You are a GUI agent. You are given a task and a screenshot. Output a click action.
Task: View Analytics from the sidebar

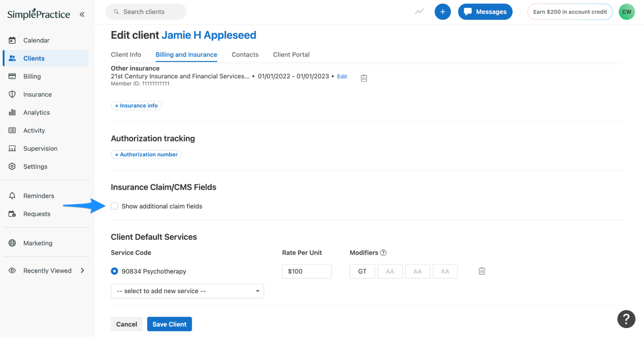click(36, 112)
